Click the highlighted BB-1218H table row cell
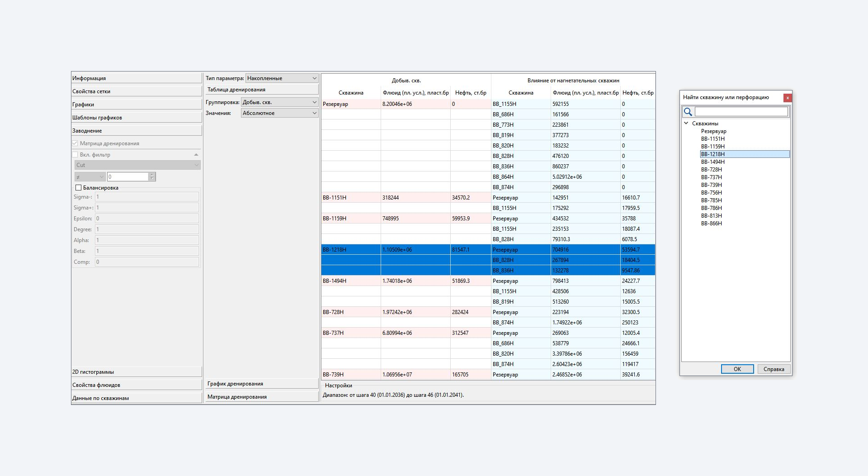 [351, 250]
